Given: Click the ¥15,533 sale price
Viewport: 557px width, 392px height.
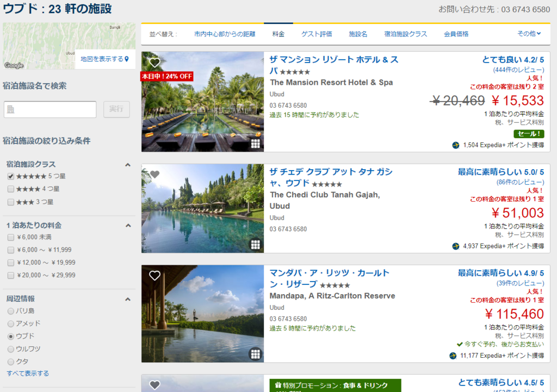Looking at the screenshot, I should 518,101.
